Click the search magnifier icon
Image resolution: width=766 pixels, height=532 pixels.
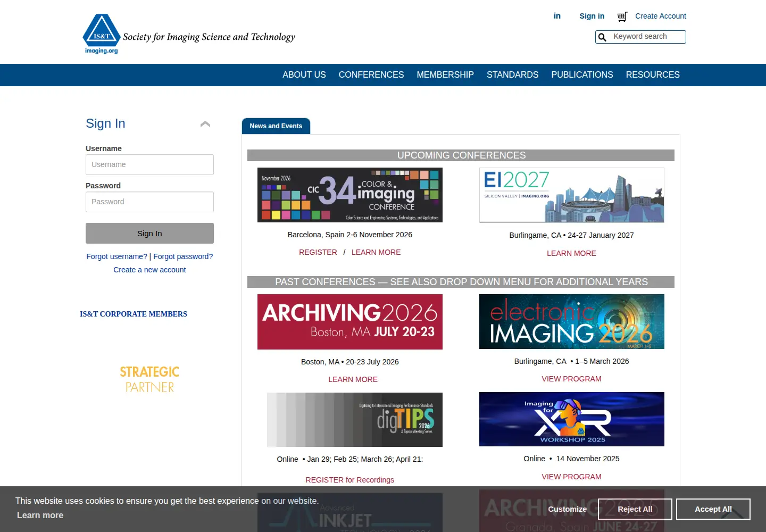point(602,37)
